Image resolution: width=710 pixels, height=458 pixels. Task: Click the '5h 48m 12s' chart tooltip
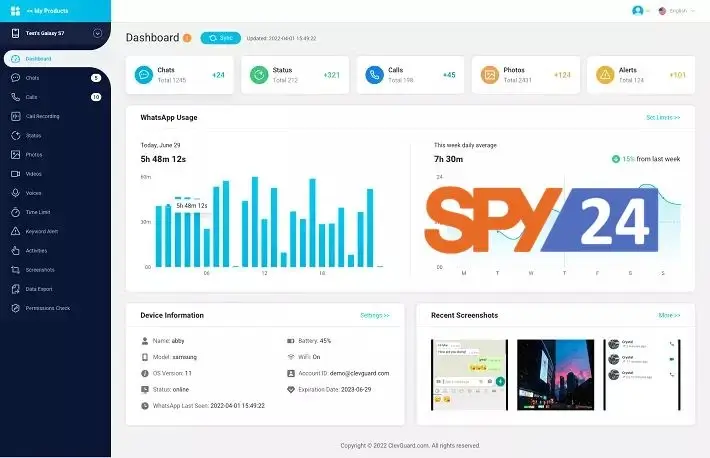coord(192,205)
